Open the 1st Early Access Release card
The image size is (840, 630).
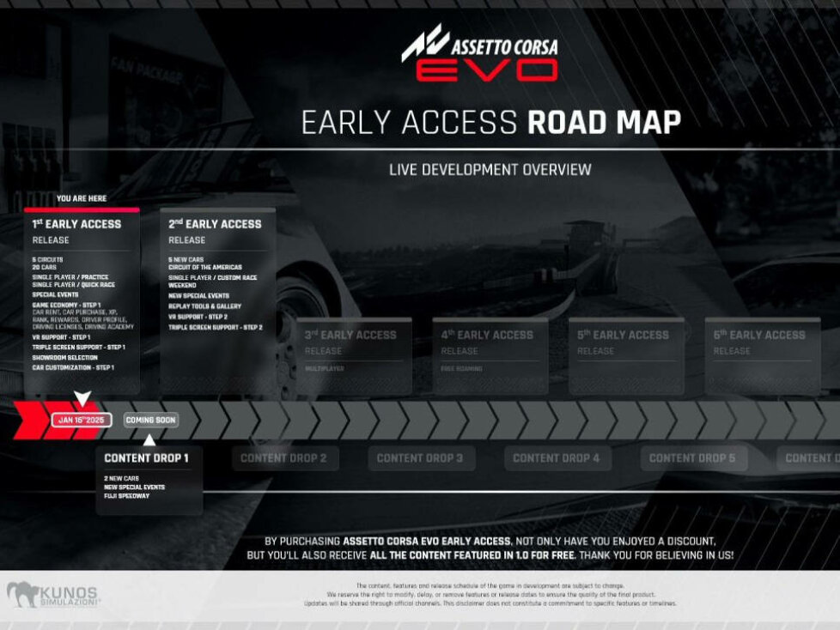point(82,301)
